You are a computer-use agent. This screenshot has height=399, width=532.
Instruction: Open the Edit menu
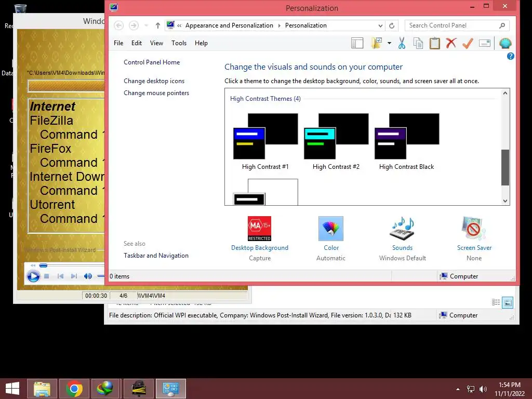[137, 43]
